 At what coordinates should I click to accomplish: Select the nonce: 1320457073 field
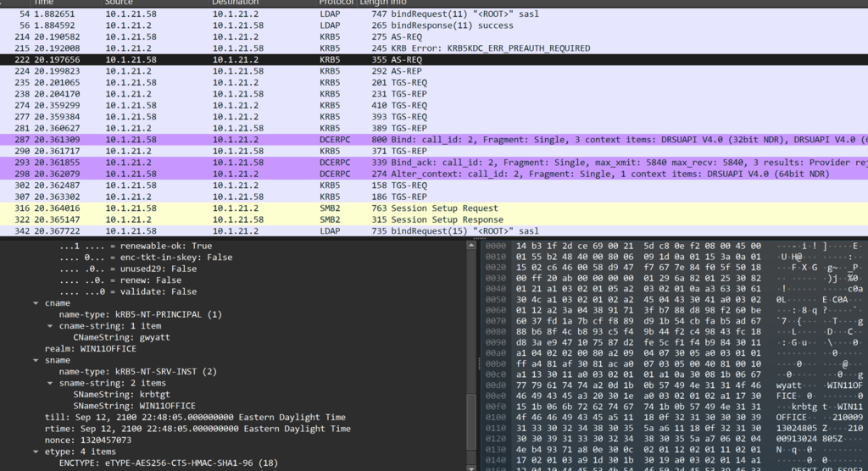point(87,441)
